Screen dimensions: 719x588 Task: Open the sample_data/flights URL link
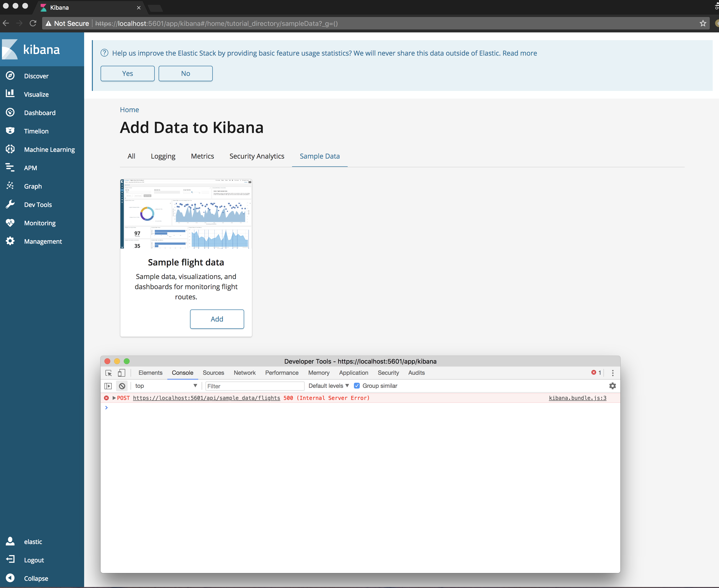pyautogui.click(x=207, y=398)
